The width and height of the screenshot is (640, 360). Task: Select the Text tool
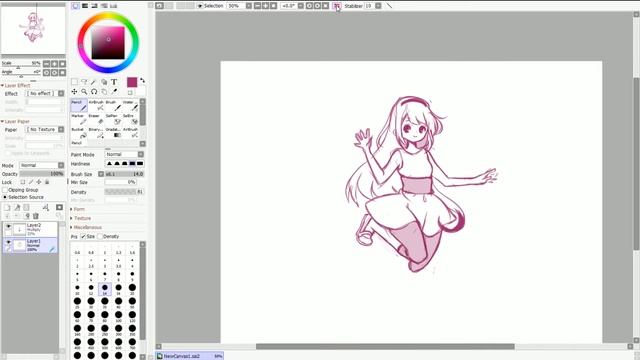tap(114, 82)
